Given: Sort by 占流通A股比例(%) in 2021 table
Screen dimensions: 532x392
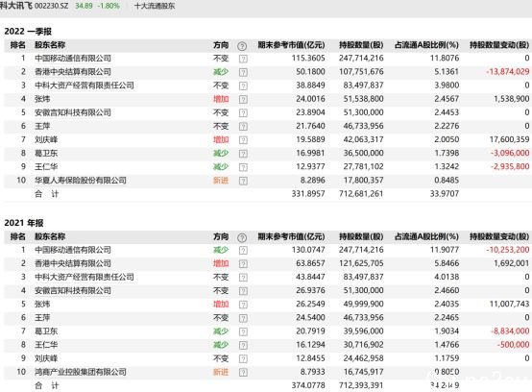Looking at the screenshot, I should 426,236.
